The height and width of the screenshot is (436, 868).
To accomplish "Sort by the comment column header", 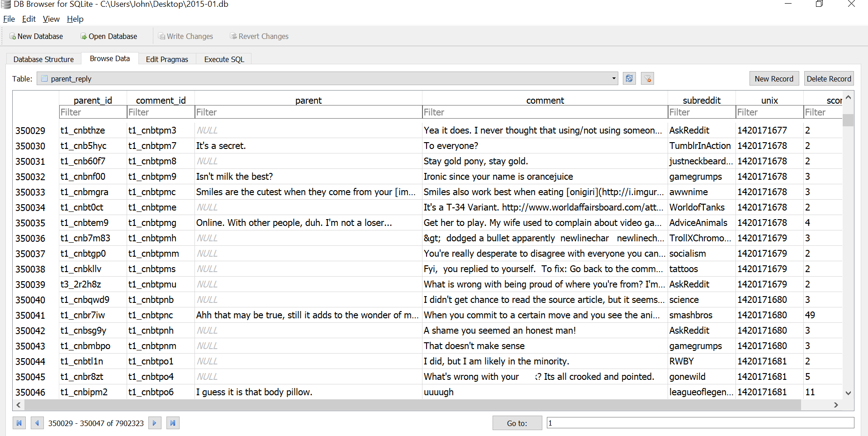I will [x=545, y=100].
